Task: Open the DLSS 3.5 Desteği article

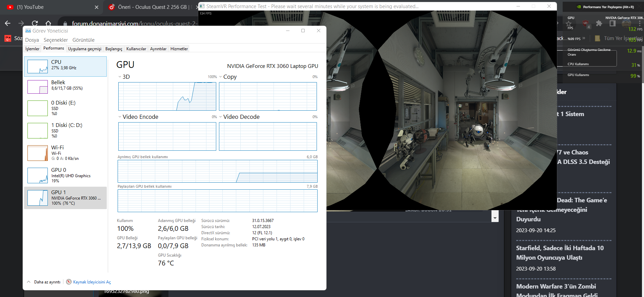Action: [x=584, y=157]
